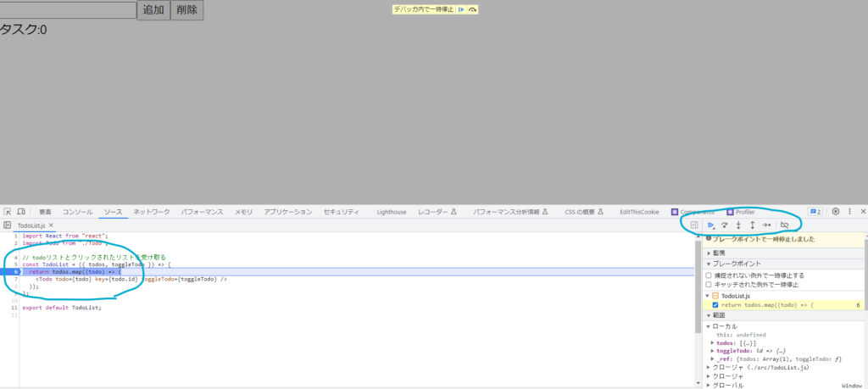Expand the グローバル scope
868x389 pixels.
(x=709, y=385)
